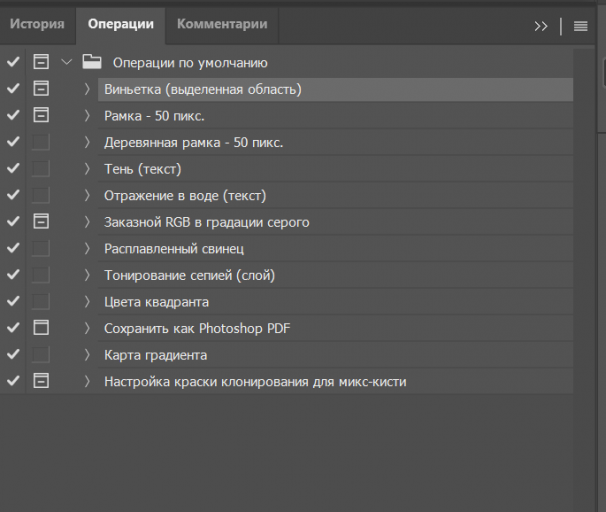Expand Настройка краски клонирования для микс-кисти

(87, 381)
